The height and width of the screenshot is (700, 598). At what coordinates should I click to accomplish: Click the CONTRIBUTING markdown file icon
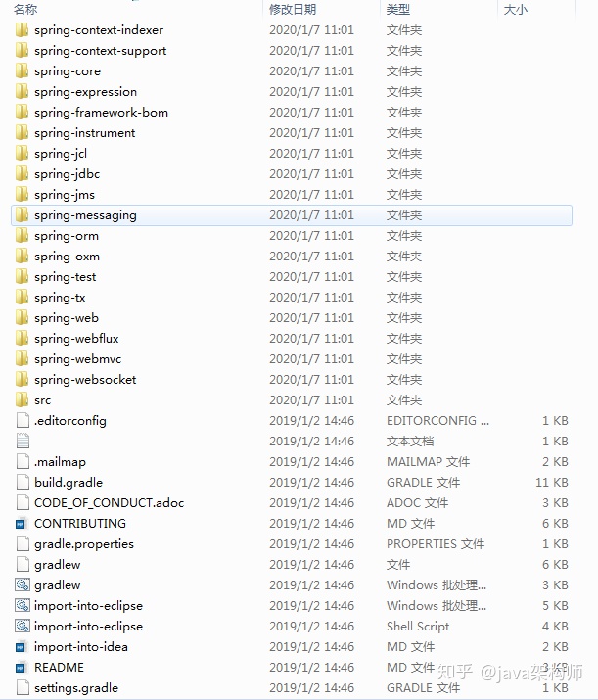pos(22,523)
